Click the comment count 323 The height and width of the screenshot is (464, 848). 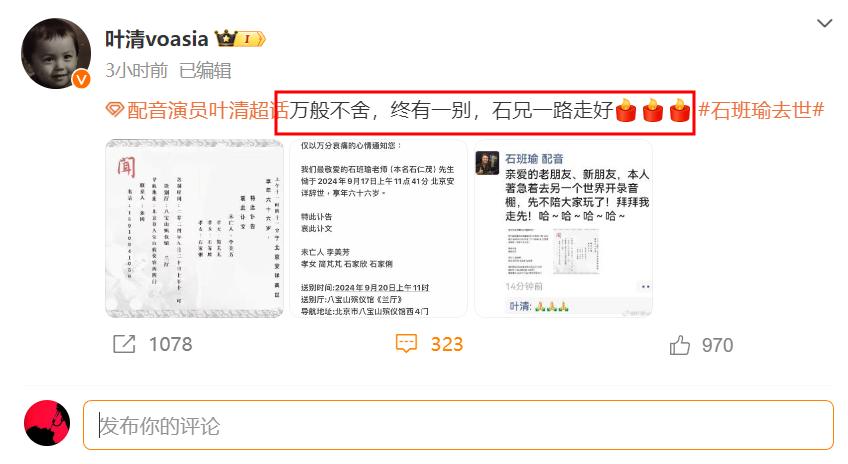tap(447, 344)
